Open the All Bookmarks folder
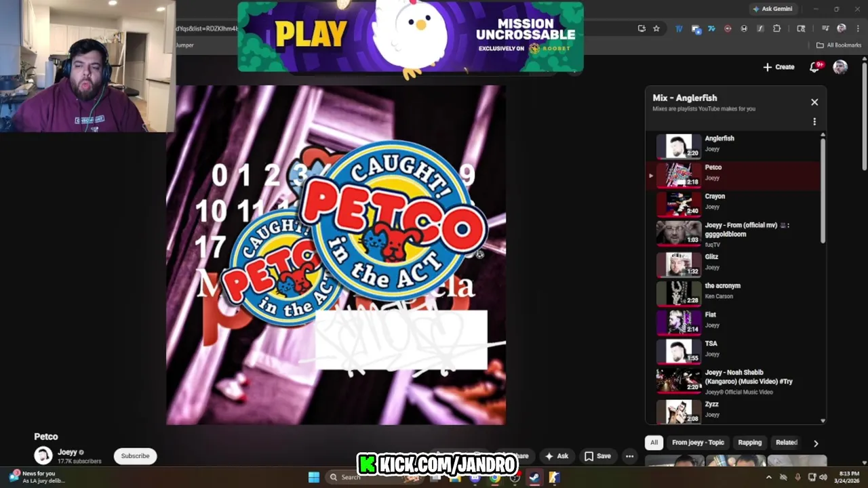Viewport: 868px width, 488px height. coord(839,45)
